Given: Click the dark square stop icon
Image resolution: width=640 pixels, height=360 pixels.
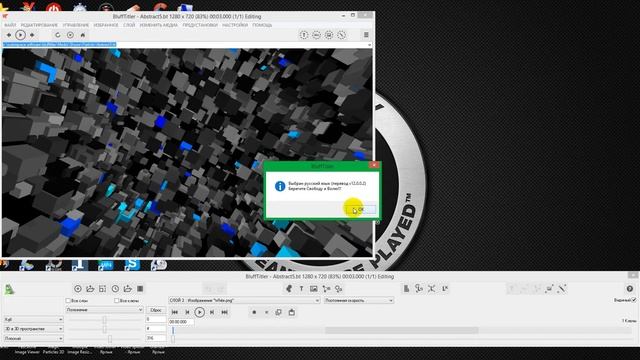Looking at the screenshot, I should pyautogui.click(x=140, y=289).
